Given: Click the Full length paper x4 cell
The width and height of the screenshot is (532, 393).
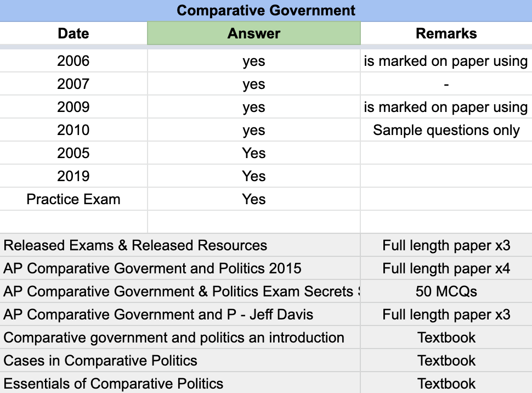Looking at the screenshot, I should pyautogui.click(x=446, y=268).
